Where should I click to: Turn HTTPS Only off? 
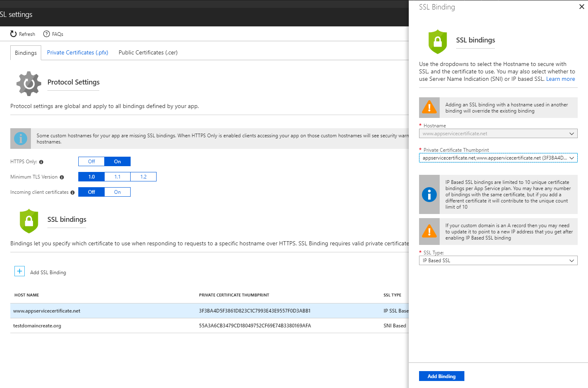pyautogui.click(x=91, y=162)
